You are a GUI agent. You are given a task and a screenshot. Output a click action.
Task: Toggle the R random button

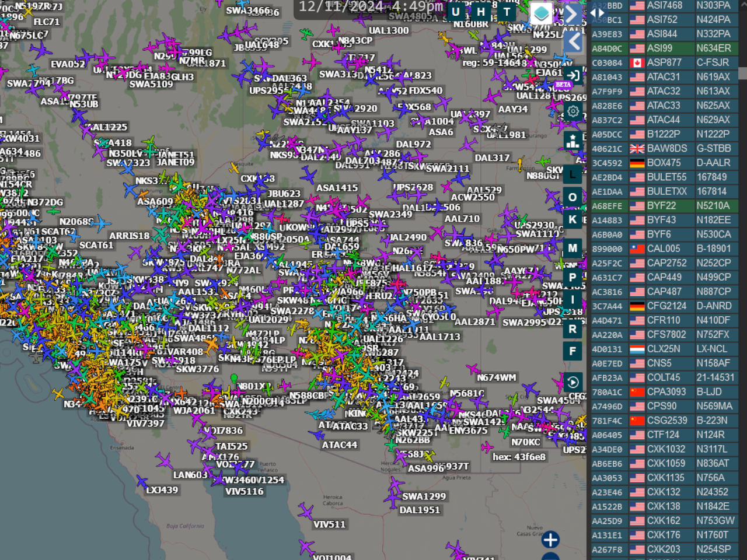[x=573, y=329]
